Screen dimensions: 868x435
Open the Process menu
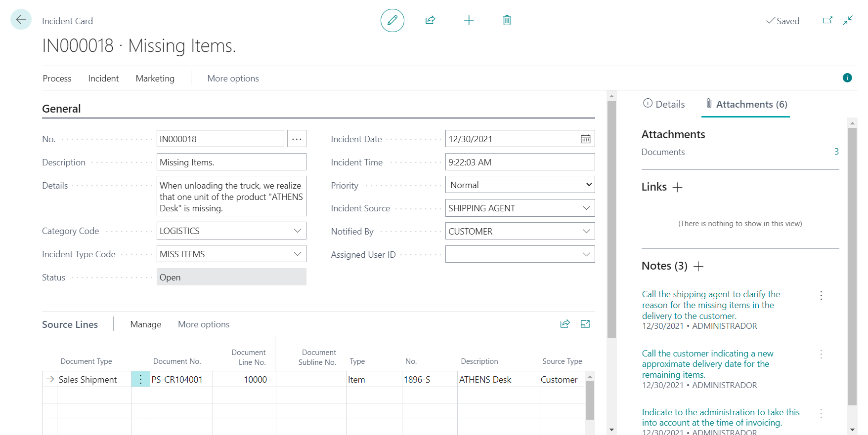pyautogui.click(x=57, y=79)
